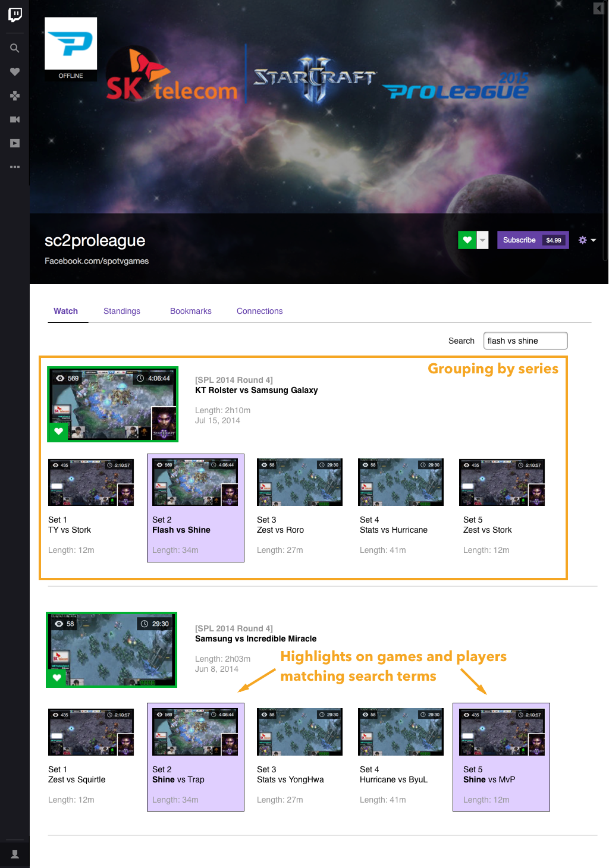The height and width of the screenshot is (868, 609).
Task: Open Set 4 Hurricane vs ByuL thumbnail
Action: tap(401, 732)
